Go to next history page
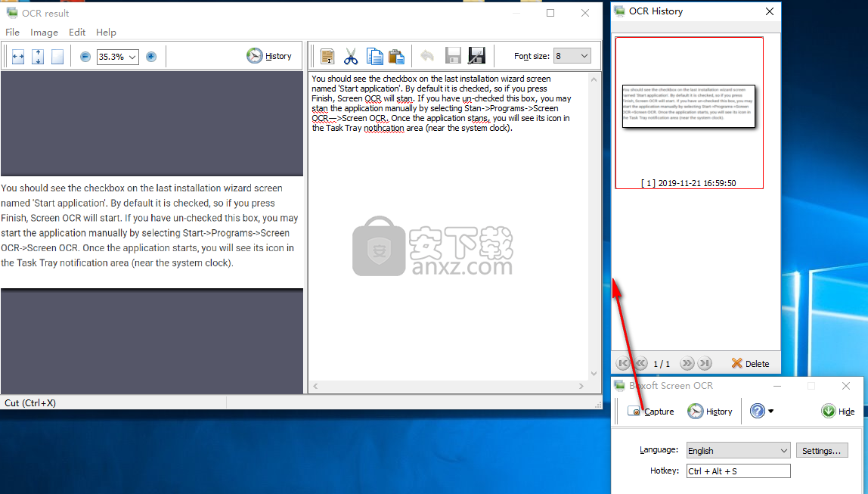 point(687,363)
